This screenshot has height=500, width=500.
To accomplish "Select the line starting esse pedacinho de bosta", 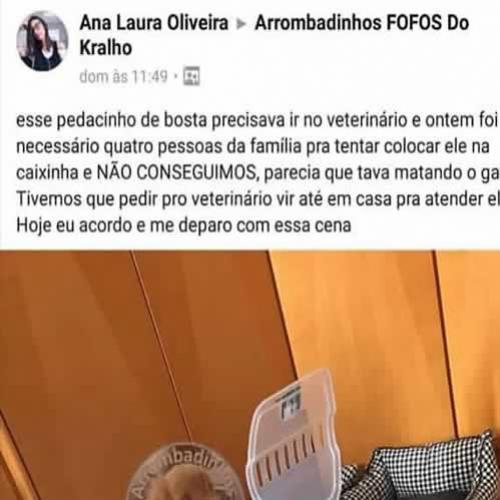I will coord(257,120).
